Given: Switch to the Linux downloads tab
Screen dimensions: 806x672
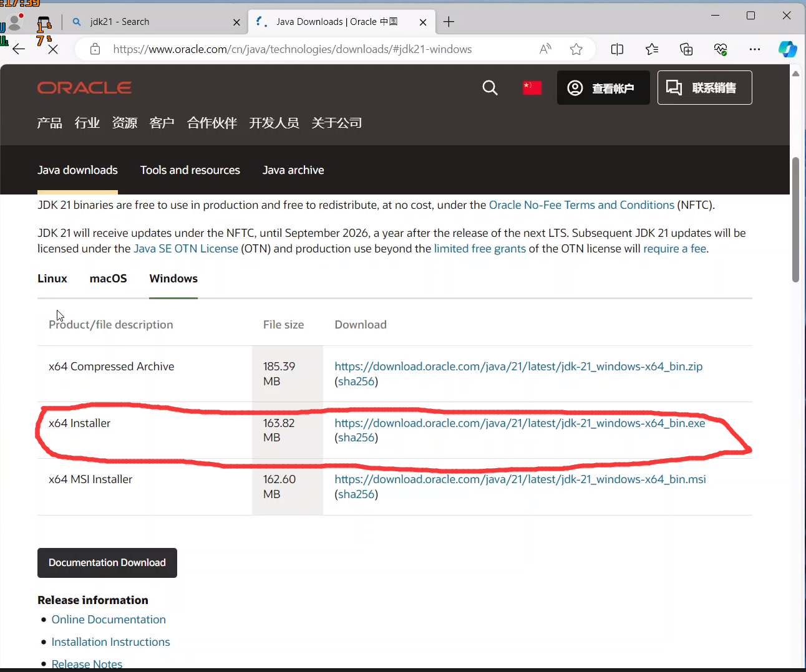Looking at the screenshot, I should click(52, 279).
